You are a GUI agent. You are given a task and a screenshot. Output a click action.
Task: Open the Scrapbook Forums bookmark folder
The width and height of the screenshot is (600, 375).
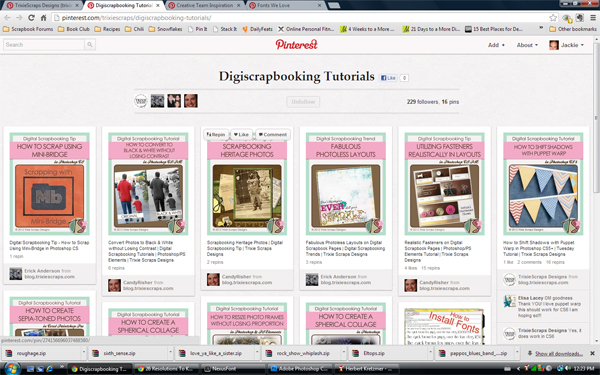(x=28, y=29)
